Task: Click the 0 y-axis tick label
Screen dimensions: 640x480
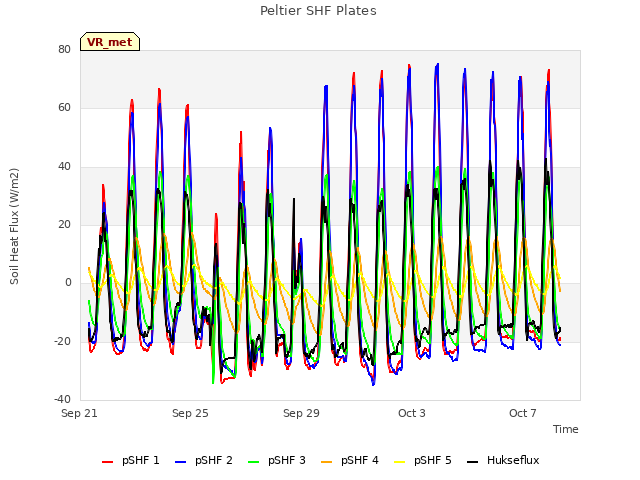Action: (x=68, y=283)
